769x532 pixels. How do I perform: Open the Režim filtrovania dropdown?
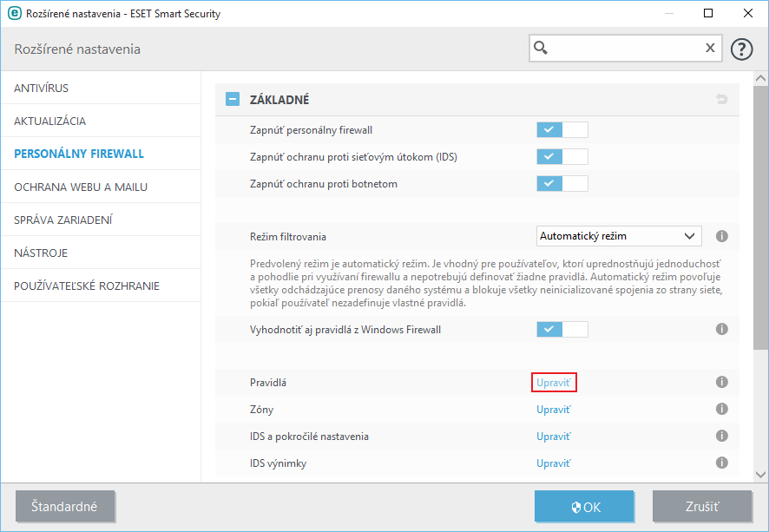click(x=618, y=236)
